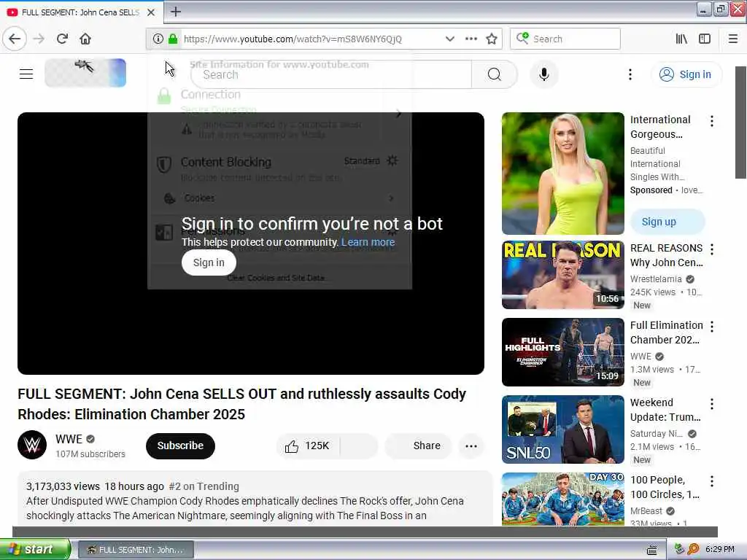This screenshot has height=560, width=747.
Task: Like the video with 125K thumbs up
Action: (307, 446)
